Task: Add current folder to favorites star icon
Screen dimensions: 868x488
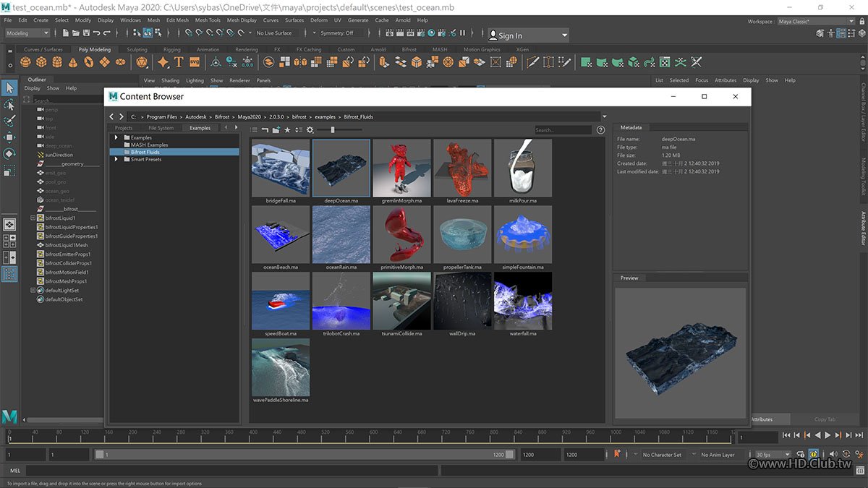Action: point(287,130)
